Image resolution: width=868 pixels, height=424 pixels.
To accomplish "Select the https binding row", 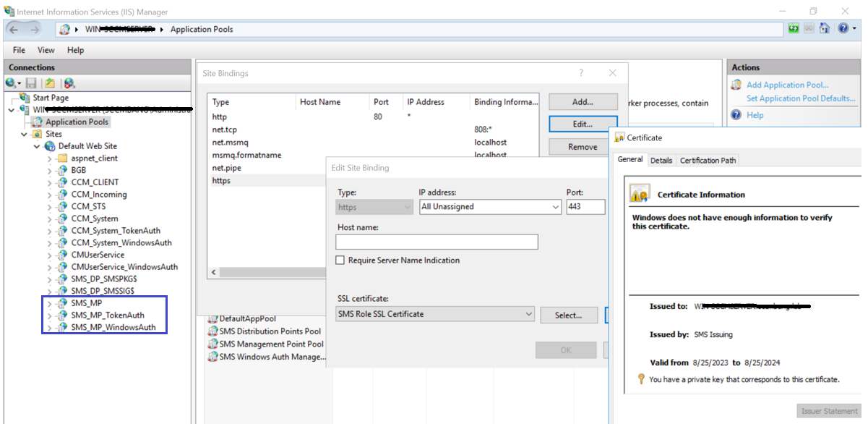I will coord(267,180).
